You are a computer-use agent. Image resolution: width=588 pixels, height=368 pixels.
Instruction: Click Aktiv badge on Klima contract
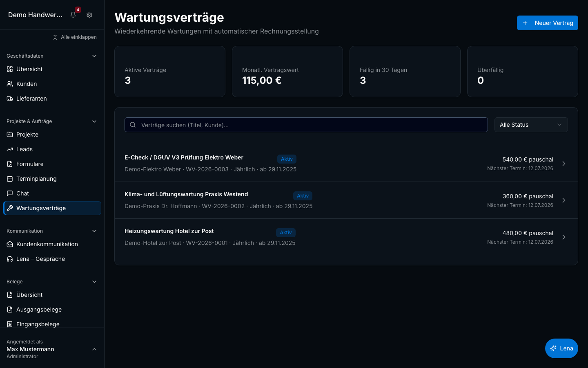pos(303,196)
